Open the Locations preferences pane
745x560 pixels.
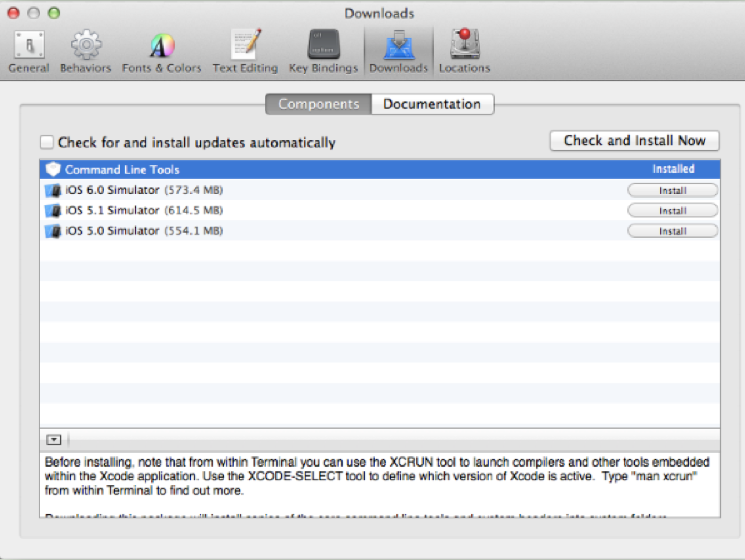[x=465, y=51]
